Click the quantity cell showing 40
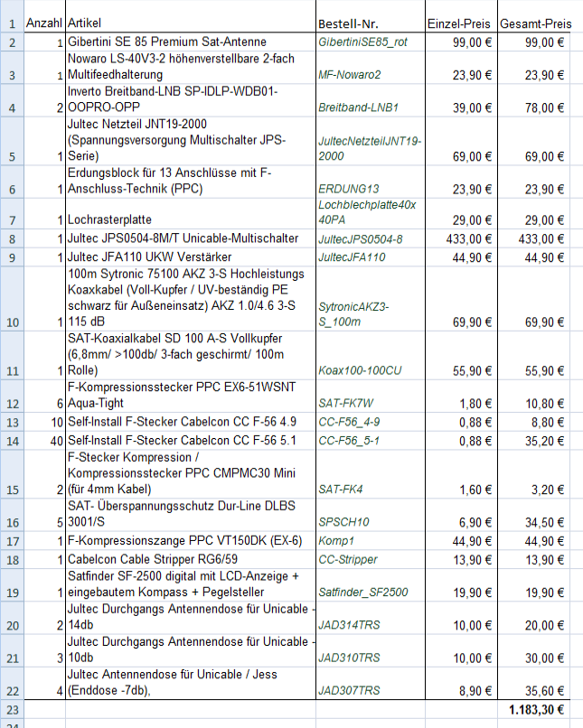 point(43,441)
